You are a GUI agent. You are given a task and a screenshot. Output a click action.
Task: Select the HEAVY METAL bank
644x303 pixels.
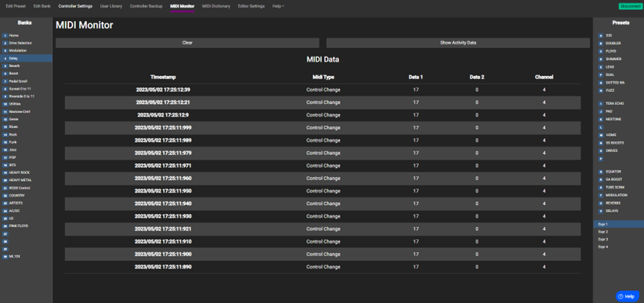pyautogui.click(x=21, y=180)
